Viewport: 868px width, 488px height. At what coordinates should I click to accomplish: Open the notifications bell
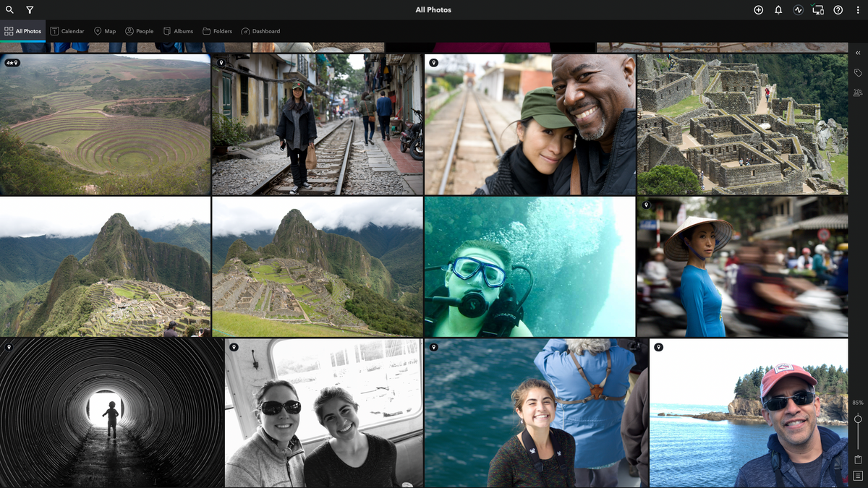[x=777, y=9]
